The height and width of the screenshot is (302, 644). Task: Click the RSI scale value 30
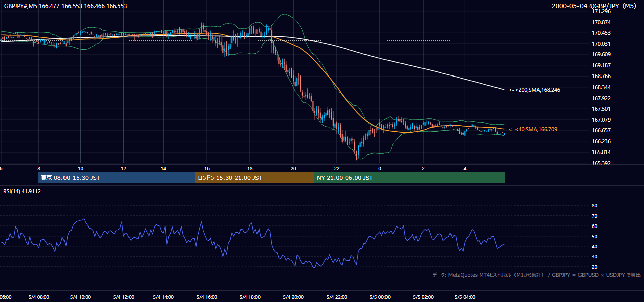pyautogui.click(x=594, y=257)
